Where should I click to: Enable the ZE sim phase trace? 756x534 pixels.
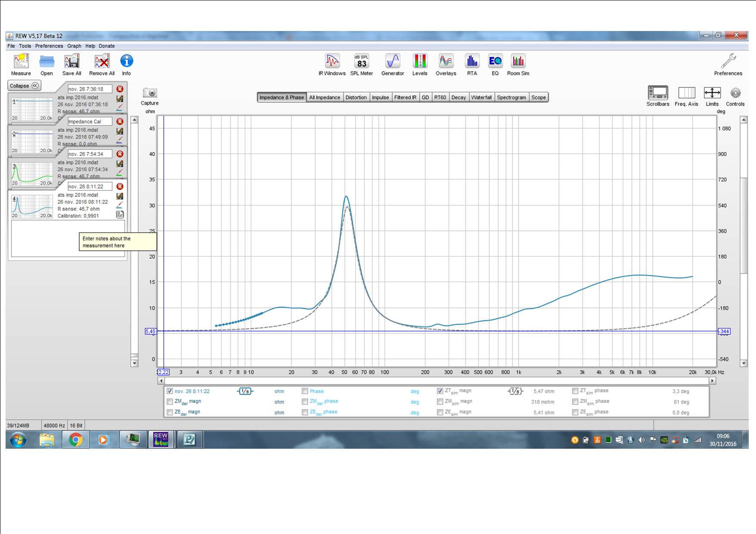[x=575, y=412]
